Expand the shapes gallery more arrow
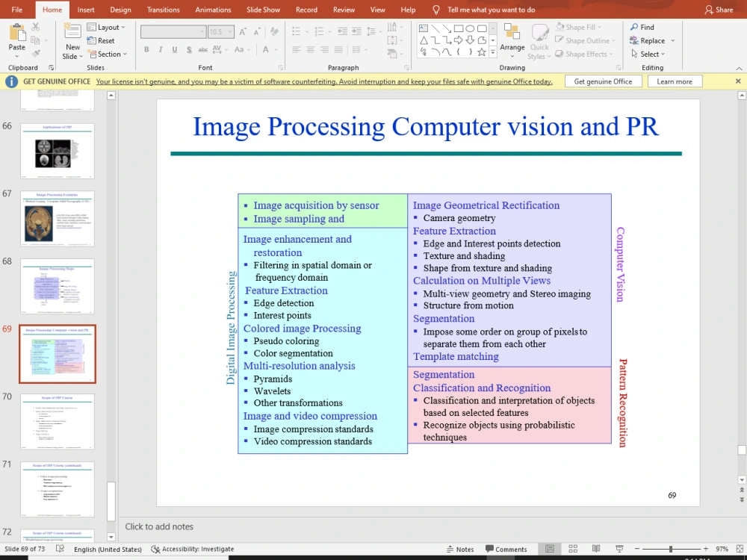The height and width of the screenshot is (560, 747). 492,52
